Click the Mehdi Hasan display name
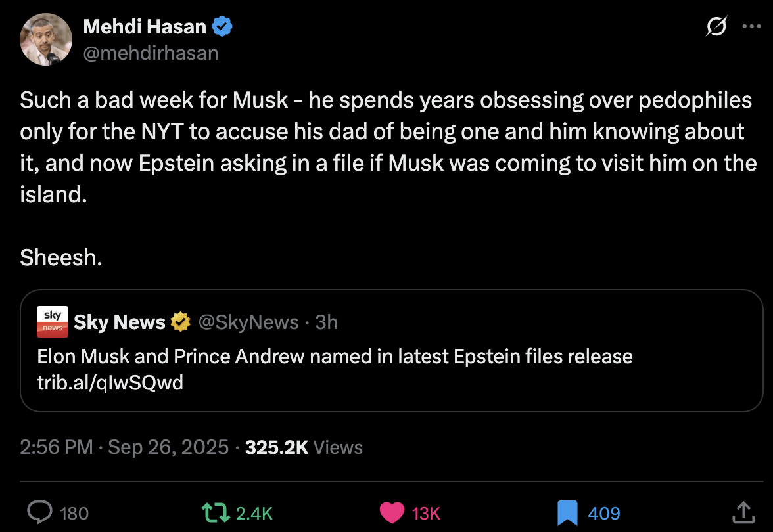Viewport: 773px width, 532px height. 145,26
